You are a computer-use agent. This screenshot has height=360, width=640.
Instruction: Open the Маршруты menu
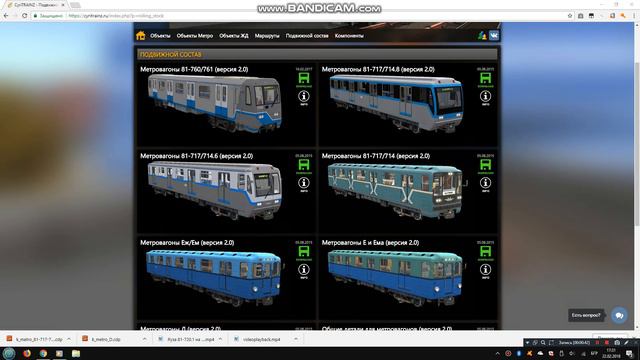click(x=267, y=36)
